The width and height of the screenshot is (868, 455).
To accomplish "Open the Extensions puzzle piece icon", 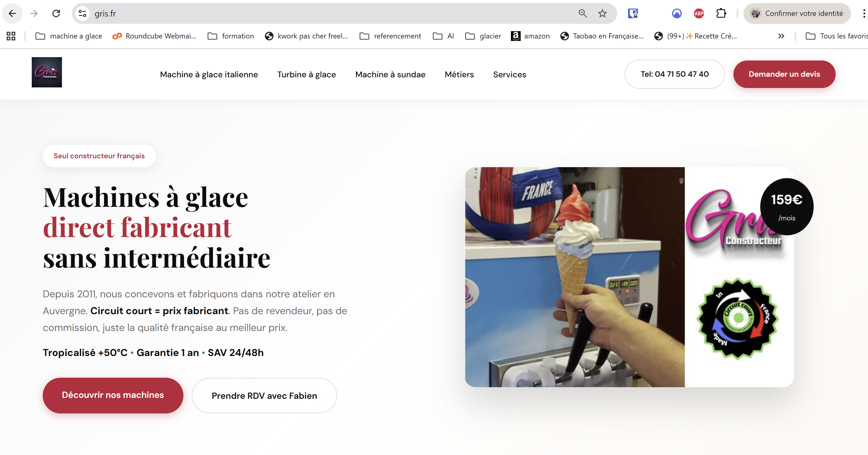I will (x=721, y=13).
